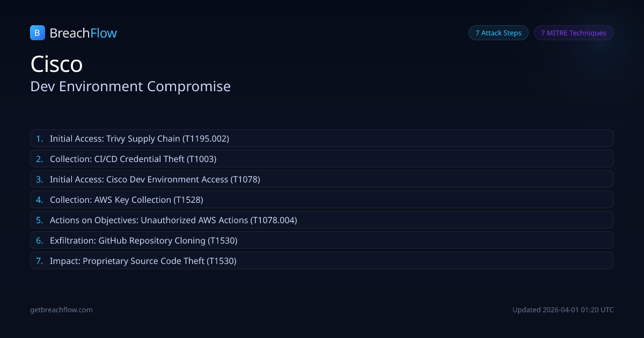Open step 2 CI/CD Credential Theft
644x338 pixels.
tap(133, 159)
